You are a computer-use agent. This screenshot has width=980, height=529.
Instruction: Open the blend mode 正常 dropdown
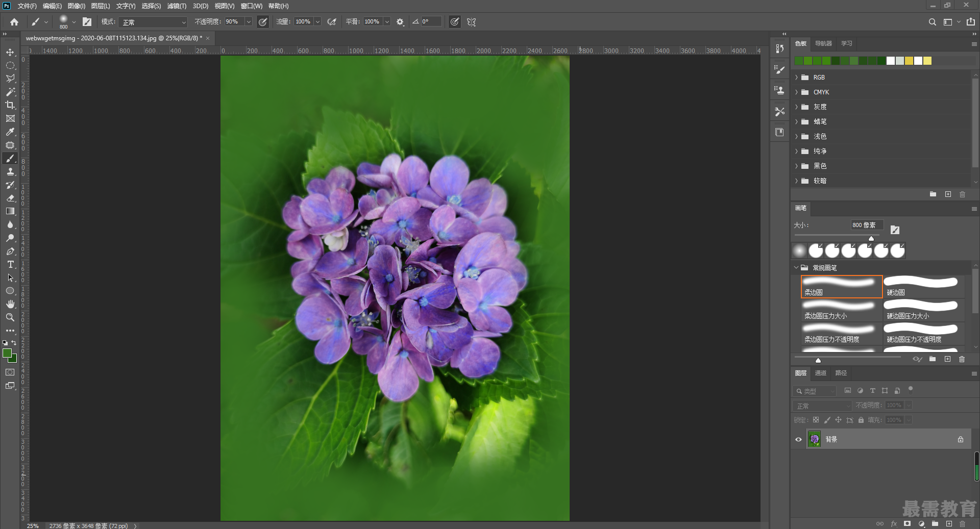(154, 22)
